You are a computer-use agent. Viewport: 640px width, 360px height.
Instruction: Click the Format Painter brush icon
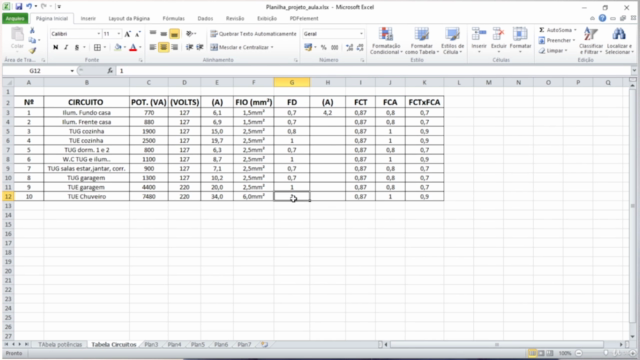click(x=32, y=51)
